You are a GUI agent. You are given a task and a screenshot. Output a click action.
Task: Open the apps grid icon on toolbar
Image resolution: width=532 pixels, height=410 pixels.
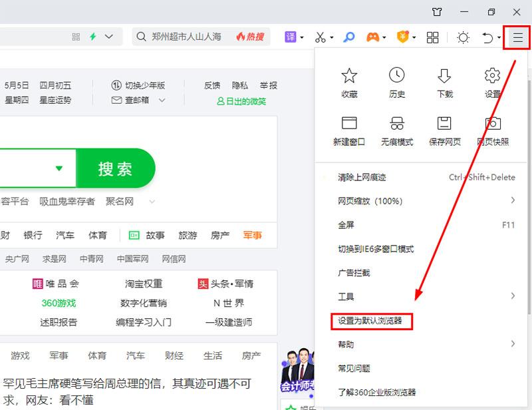(432, 37)
